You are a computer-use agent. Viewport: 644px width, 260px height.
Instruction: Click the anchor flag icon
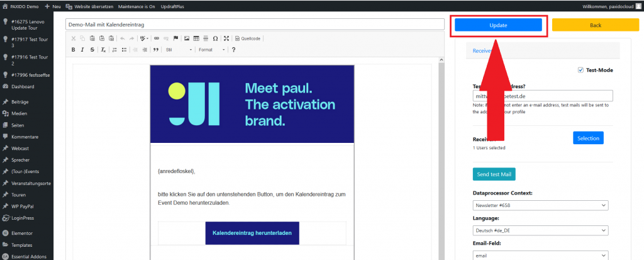(175, 38)
